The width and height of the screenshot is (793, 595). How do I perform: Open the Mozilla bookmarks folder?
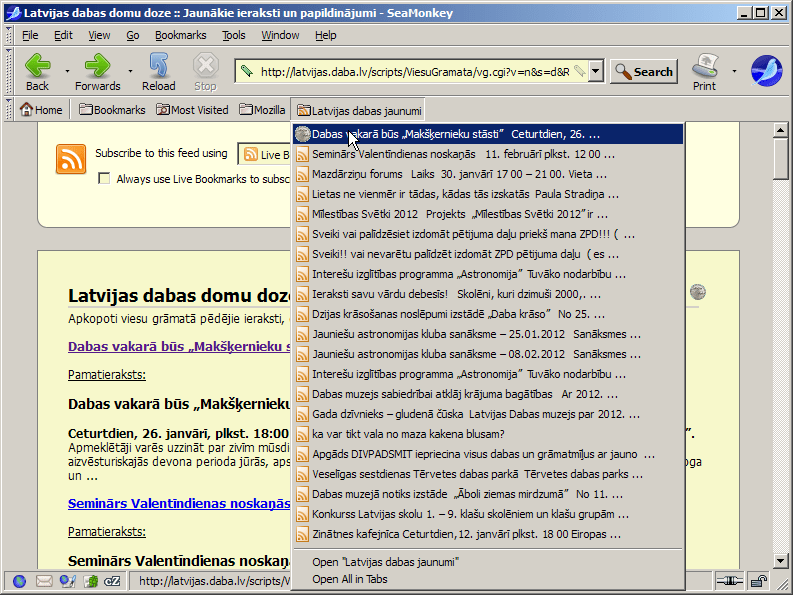262,110
